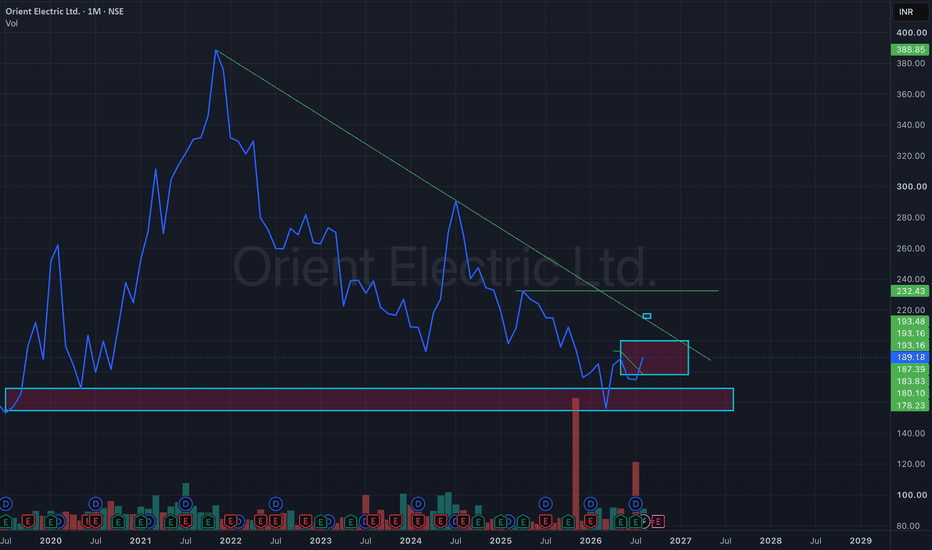Open the dividend marker at start of 2026
The image size is (932, 550).
590,504
